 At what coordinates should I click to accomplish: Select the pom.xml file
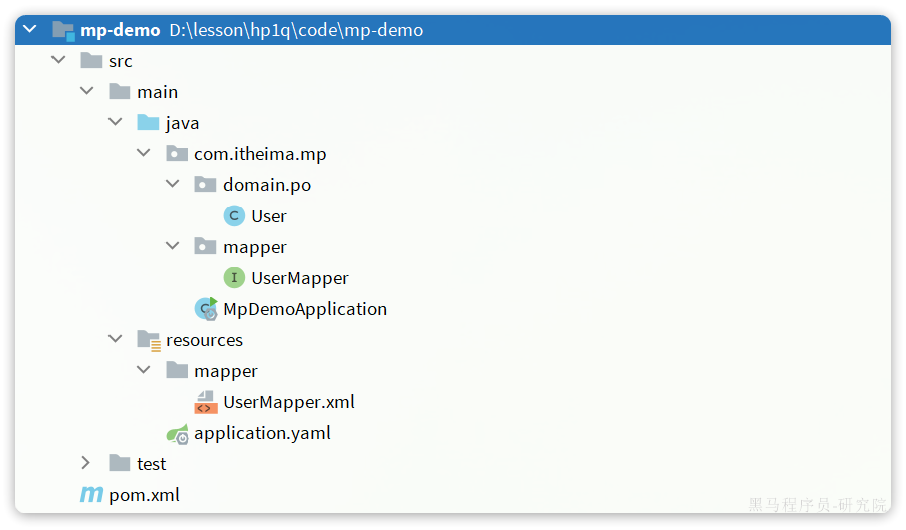click(144, 495)
